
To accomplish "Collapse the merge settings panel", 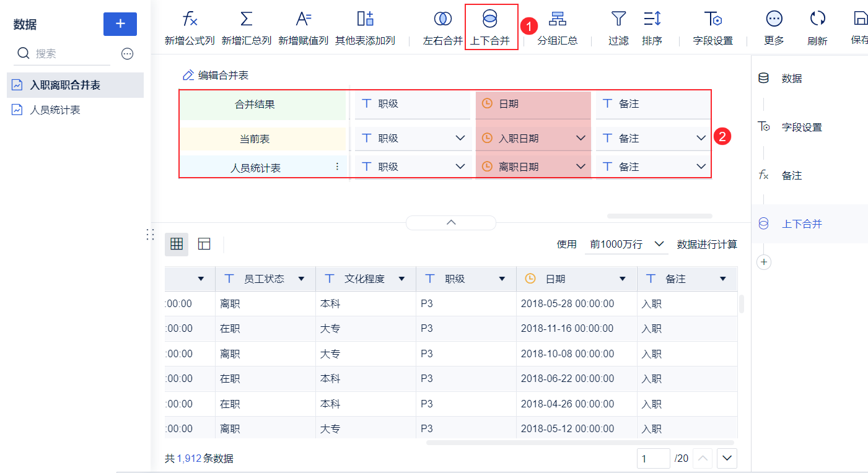I will 451,222.
